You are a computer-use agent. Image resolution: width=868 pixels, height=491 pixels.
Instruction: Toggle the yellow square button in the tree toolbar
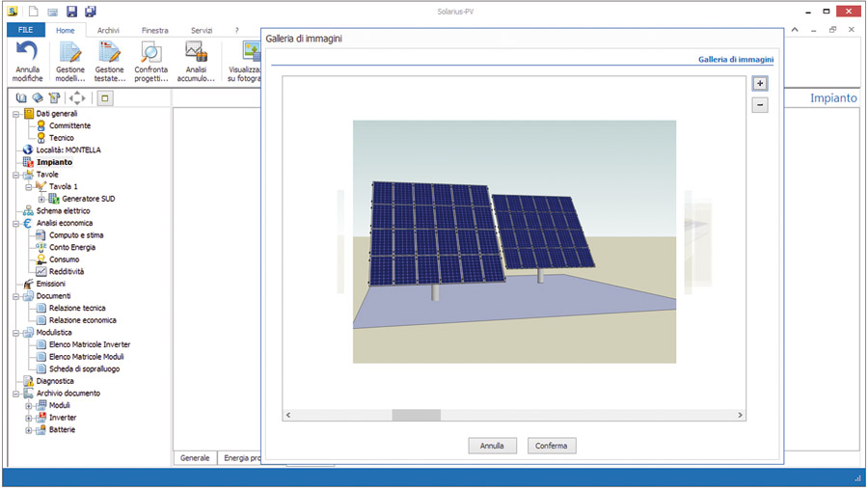[x=104, y=97]
